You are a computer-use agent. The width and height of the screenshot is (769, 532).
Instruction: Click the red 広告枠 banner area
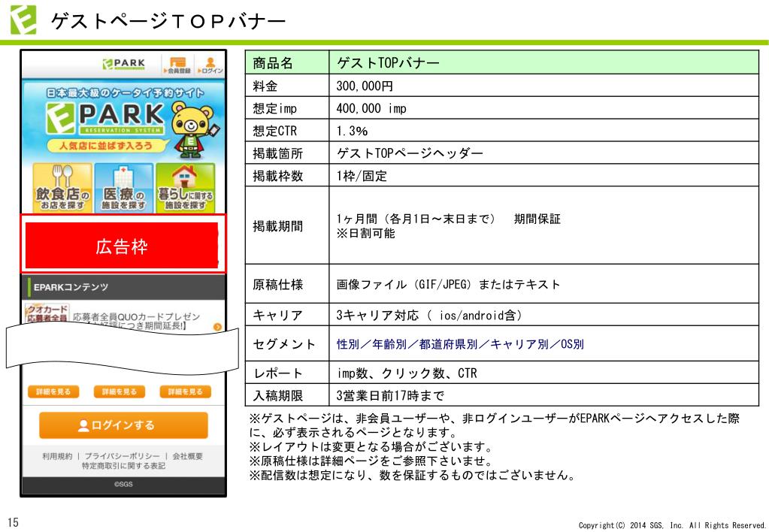(x=122, y=246)
